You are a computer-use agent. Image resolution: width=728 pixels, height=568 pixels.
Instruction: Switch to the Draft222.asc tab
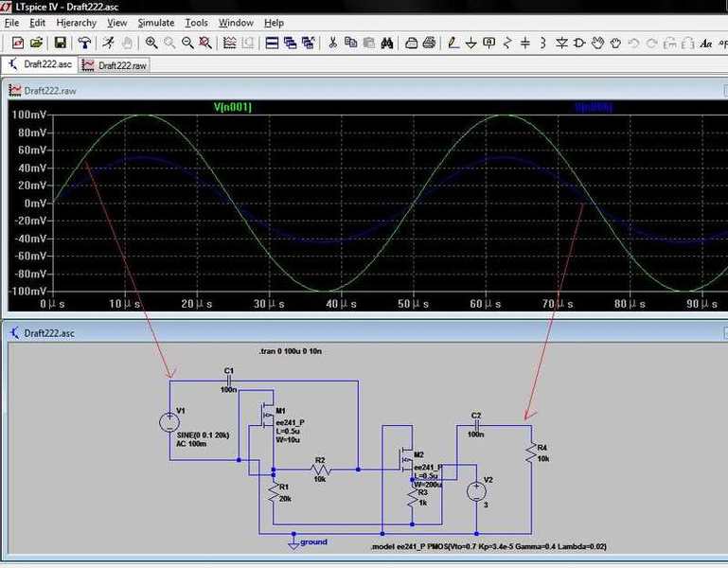[x=40, y=64]
